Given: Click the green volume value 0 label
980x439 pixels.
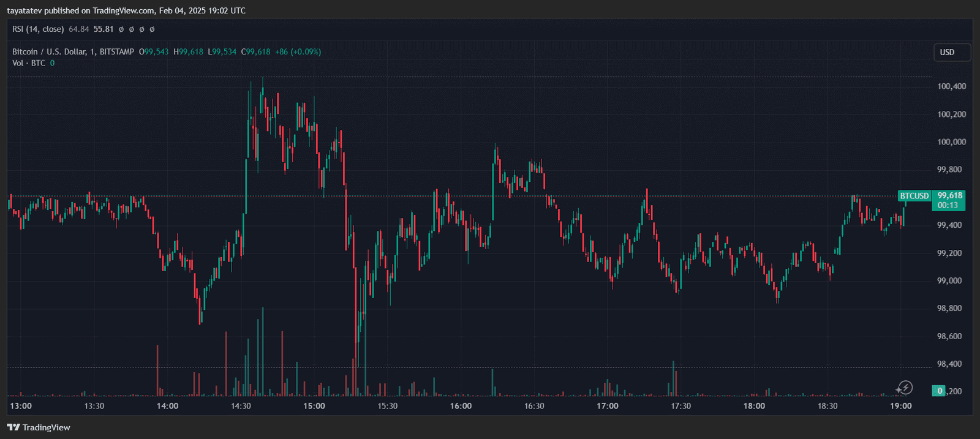Looking at the screenshot, I should (939, 391).
